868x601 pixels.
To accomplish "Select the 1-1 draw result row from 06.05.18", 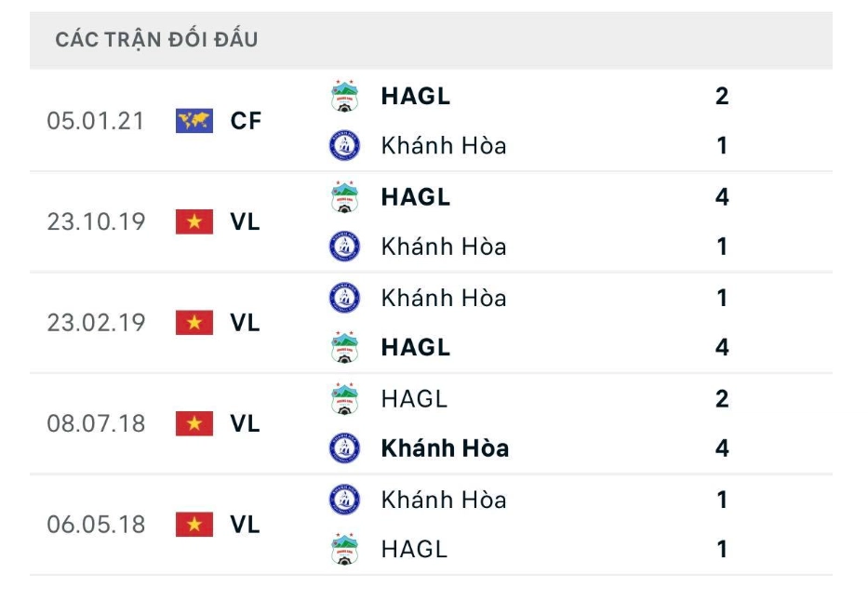I will pos(434,523).
